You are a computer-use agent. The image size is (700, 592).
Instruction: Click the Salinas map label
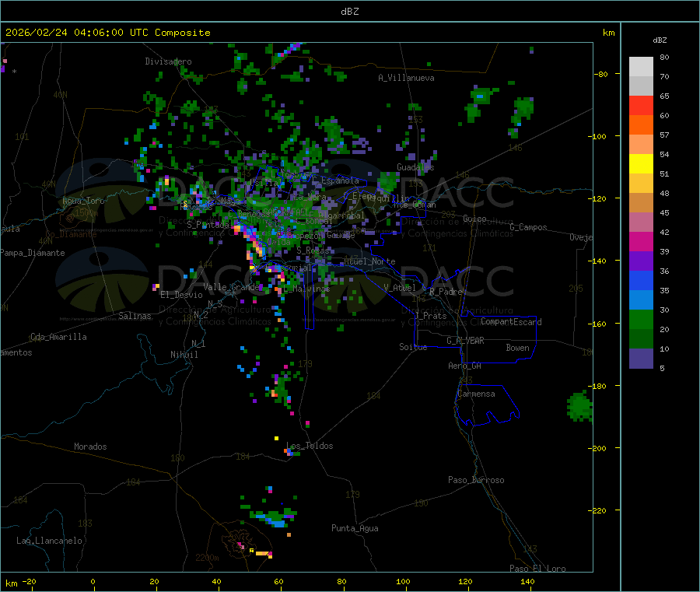[135, 316]
